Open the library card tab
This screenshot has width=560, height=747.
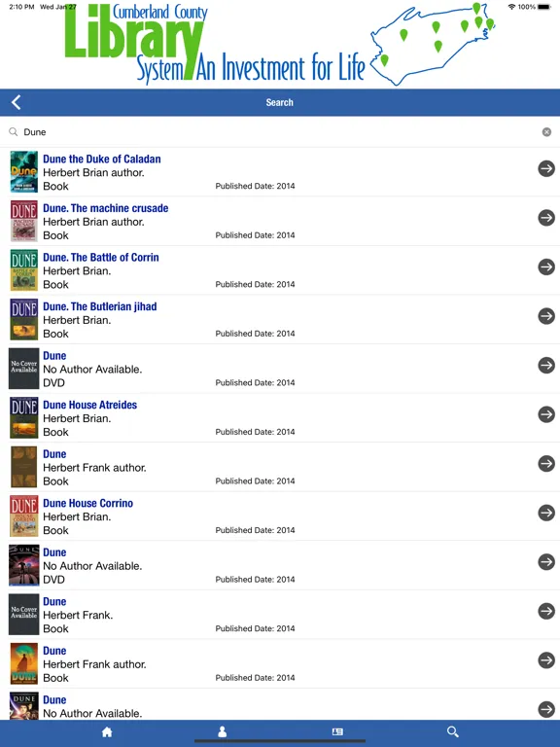[337, 731]
